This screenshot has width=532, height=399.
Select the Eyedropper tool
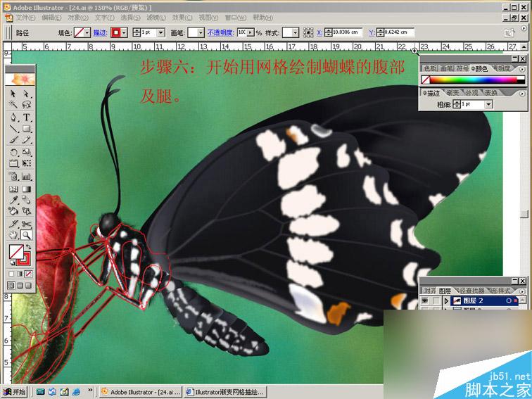point(13,200)
